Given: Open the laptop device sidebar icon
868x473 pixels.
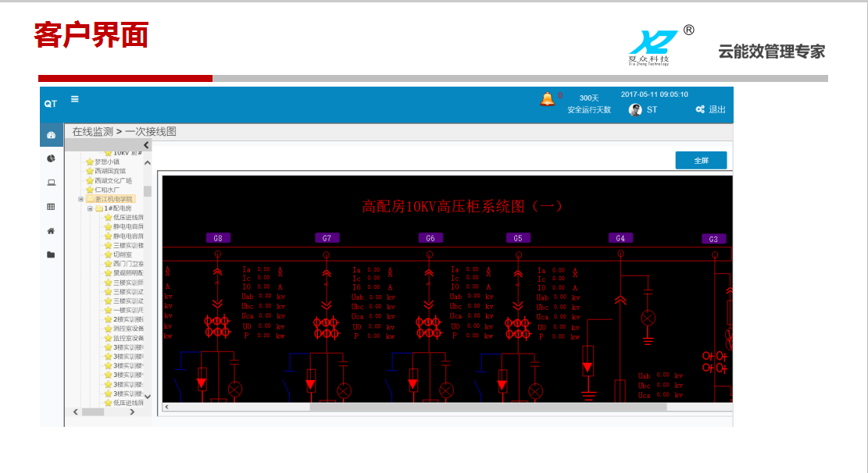Looking at the screenshot, I should (51, 183).
